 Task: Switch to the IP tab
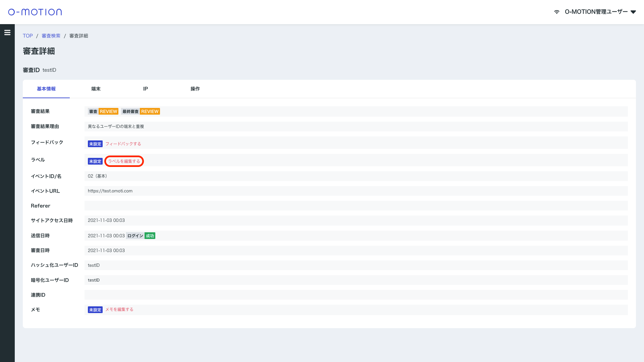(146, 89)
